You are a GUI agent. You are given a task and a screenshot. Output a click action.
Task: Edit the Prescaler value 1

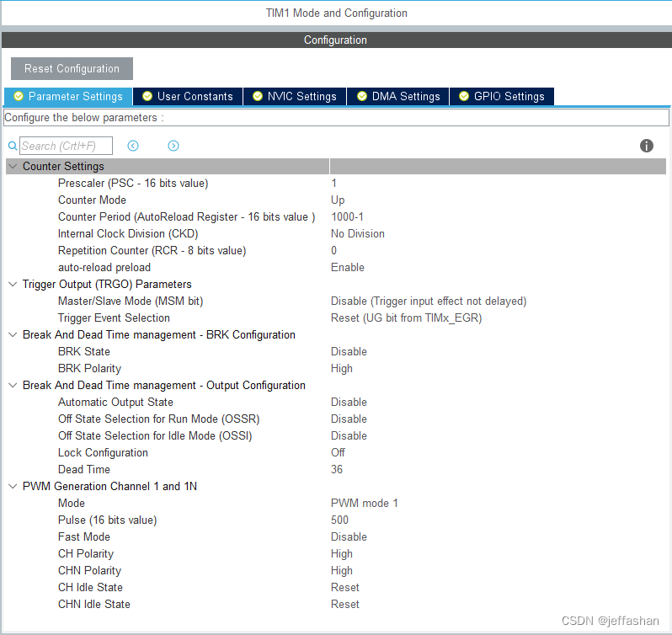point(333,183)
